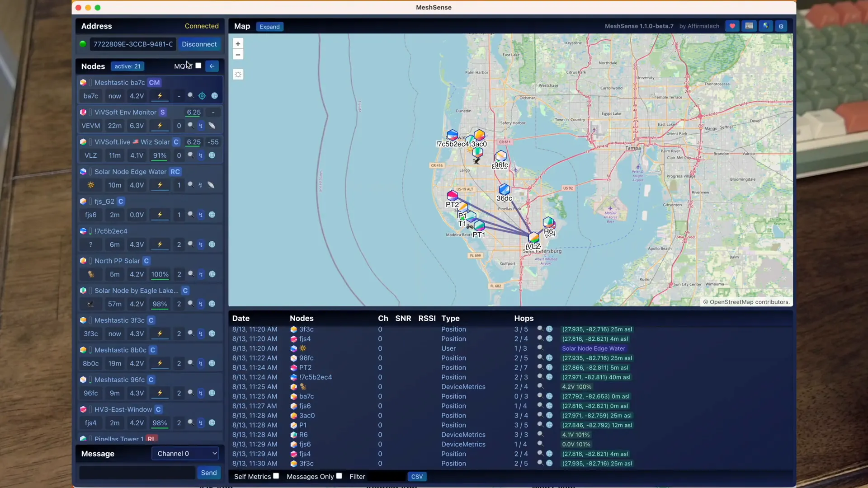Viewport: 868px width, 488px height.
Task: Click 36dc node marker on map
Action: (x=504, y=189)
